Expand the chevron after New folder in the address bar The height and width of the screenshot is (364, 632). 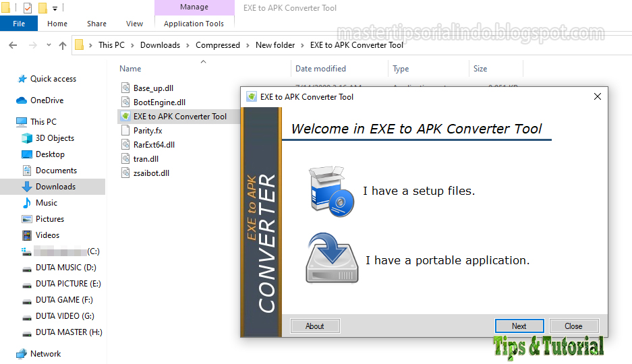[x=302, y=46]
